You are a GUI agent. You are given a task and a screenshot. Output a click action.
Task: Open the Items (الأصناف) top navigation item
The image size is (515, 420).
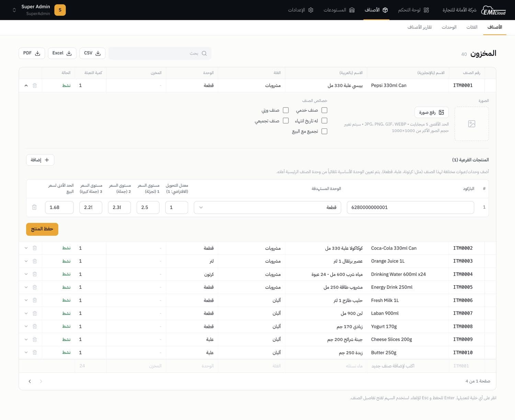coord(376,10)
